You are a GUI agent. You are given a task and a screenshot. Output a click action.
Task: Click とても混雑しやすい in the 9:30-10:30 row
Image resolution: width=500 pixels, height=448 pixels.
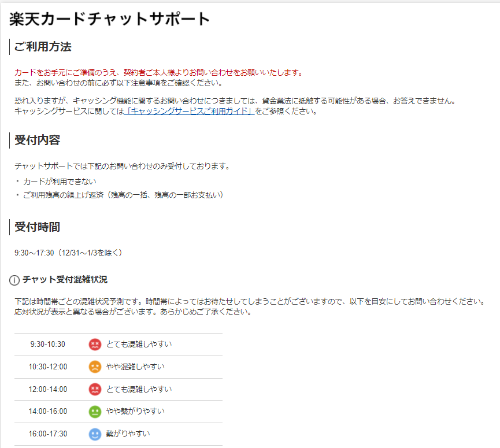point(139,344)
